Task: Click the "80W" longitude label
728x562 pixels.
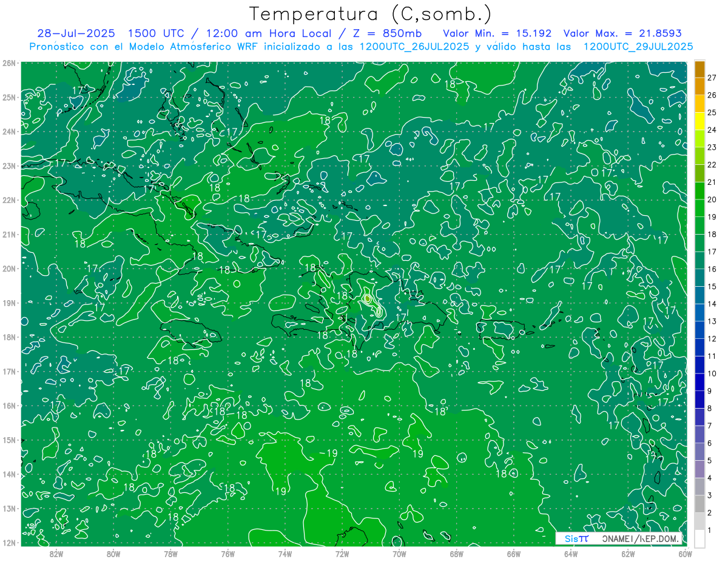Action: 113,554
